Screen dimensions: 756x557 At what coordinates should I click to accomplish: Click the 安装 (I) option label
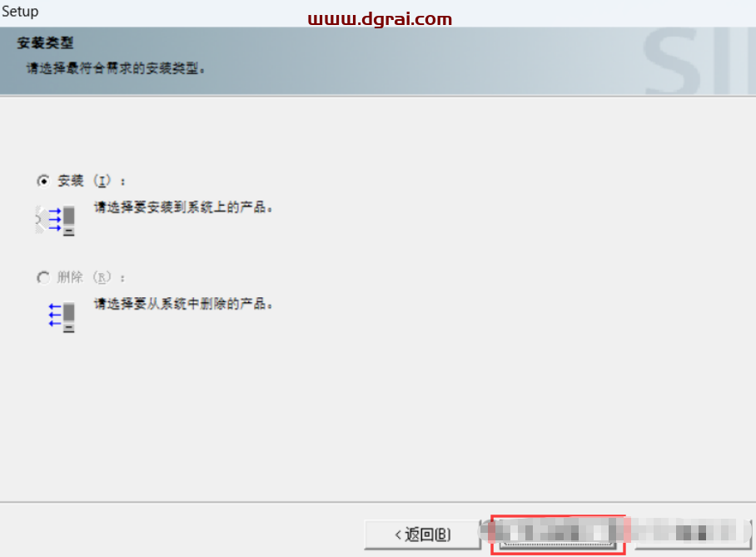[x=91, y=181]
